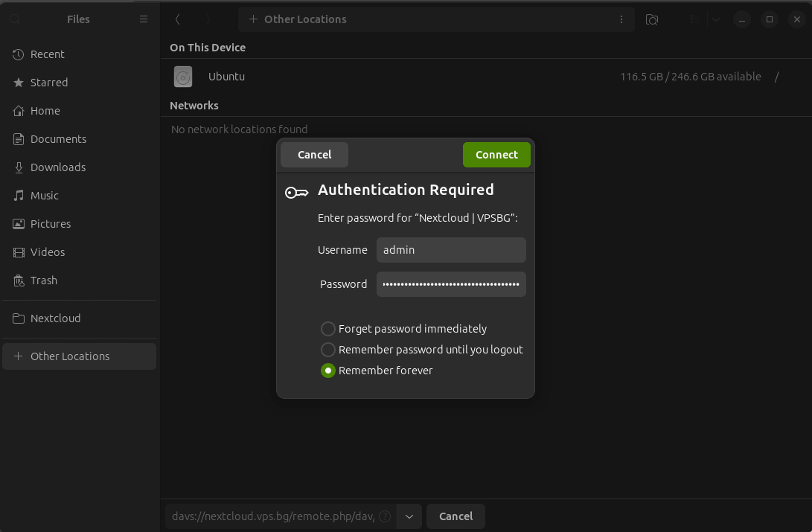
Task: Click the Password input field
Action: (x=451, y=284)
